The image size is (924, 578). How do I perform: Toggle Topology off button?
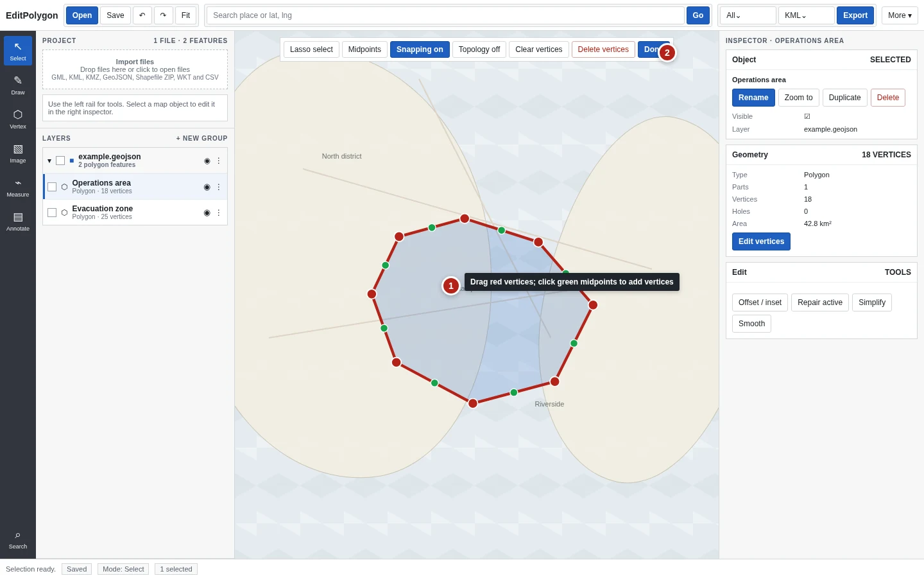(x=479, y=49)
